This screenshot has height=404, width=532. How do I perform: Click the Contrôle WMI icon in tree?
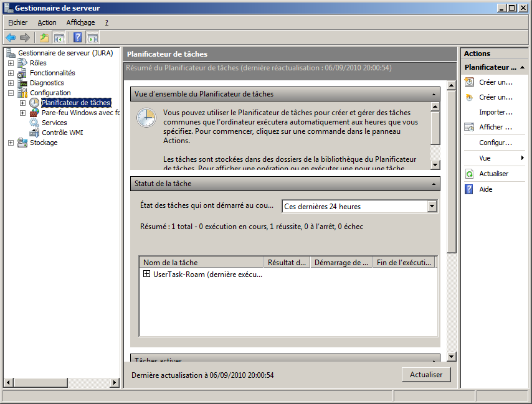pos(34,133)
